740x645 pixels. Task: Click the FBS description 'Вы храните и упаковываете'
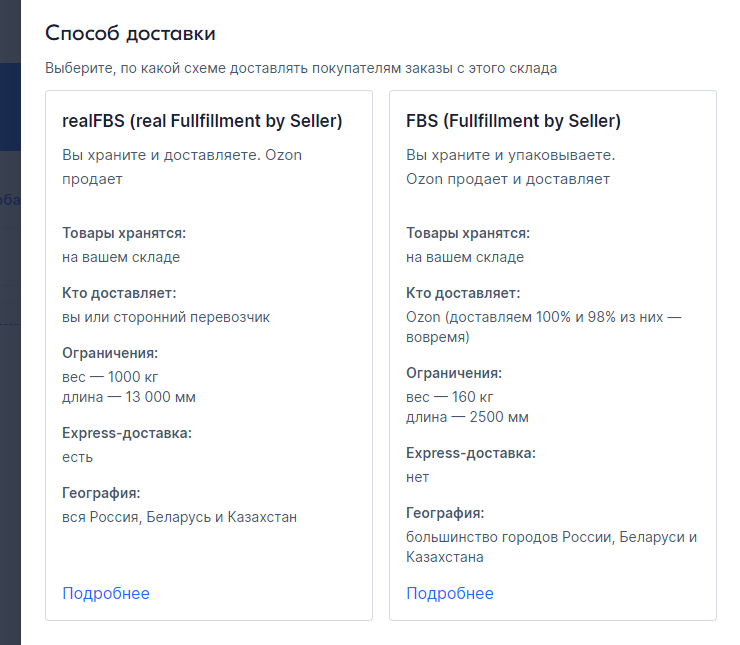(x=510, y=155)
